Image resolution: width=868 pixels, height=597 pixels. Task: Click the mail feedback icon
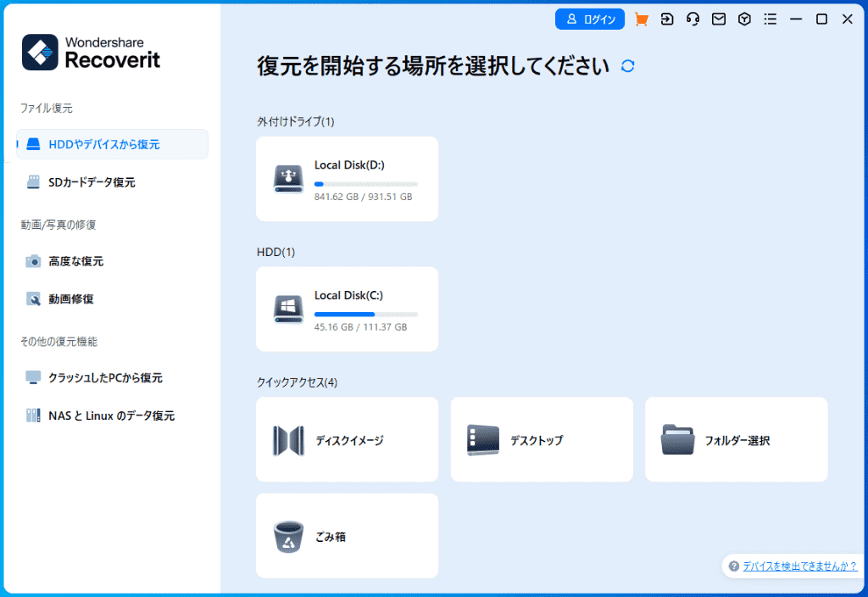(719, 20)
